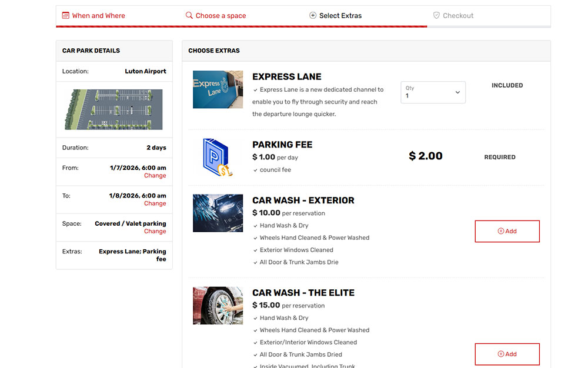Click the car wash exterior photo
The width and height of the screenshot is (588, 368).
click(218, 213)
